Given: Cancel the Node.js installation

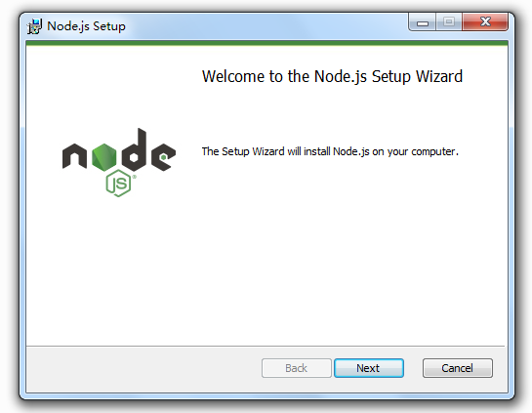Looking at the screenshot, I should pyautogui.click(x=458, y=368).
